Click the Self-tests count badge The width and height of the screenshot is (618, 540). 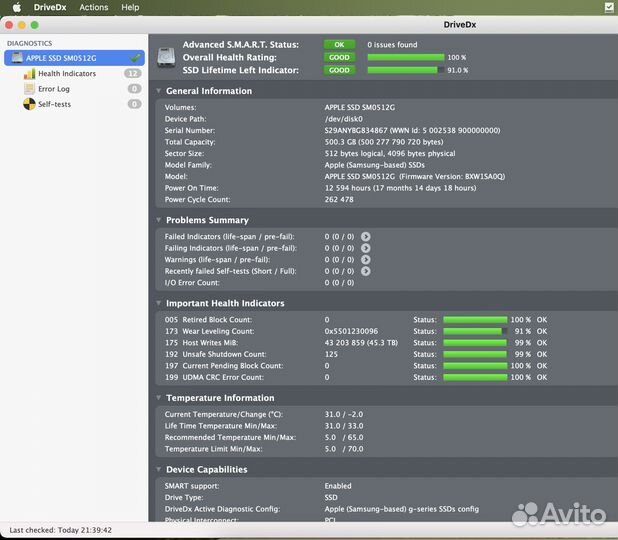[x=134, y=104]
